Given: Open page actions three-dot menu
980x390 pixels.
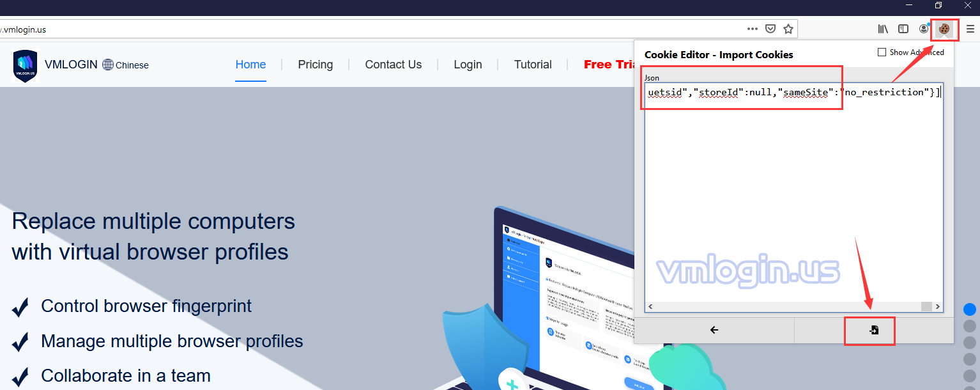Looking at the screenshot, I should 753,29.
